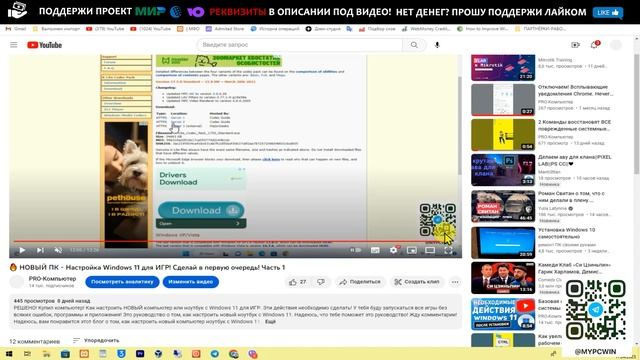
Task: Open Telegram from the taskbar
Action: point(215,354)
